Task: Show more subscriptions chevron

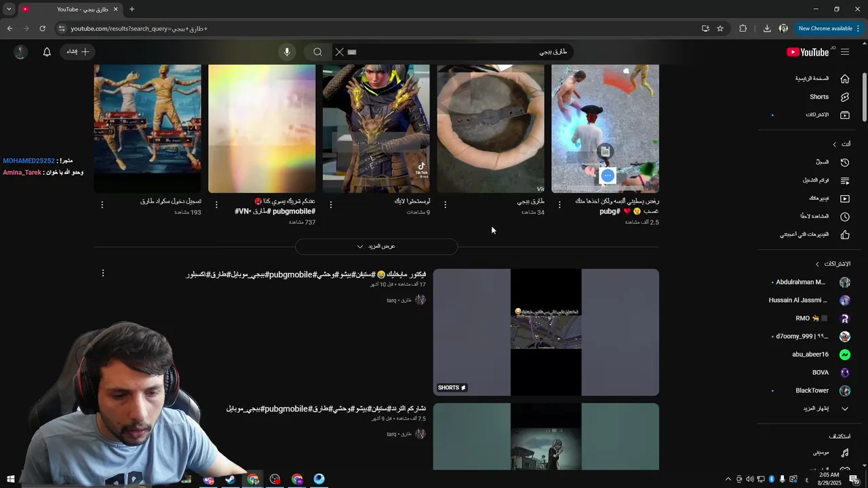Action: pyautogui.click(x=845, y=409)
